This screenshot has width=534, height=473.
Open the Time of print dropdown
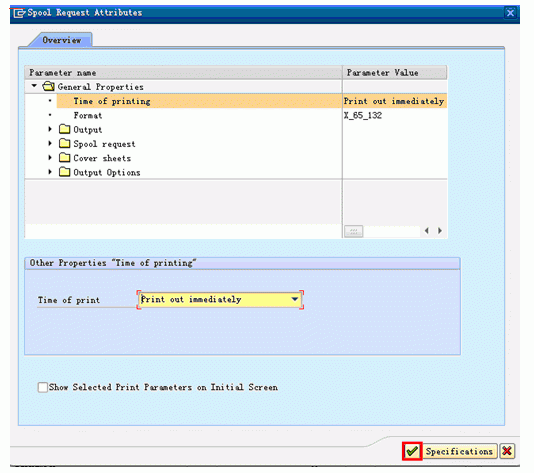[295, 299]
